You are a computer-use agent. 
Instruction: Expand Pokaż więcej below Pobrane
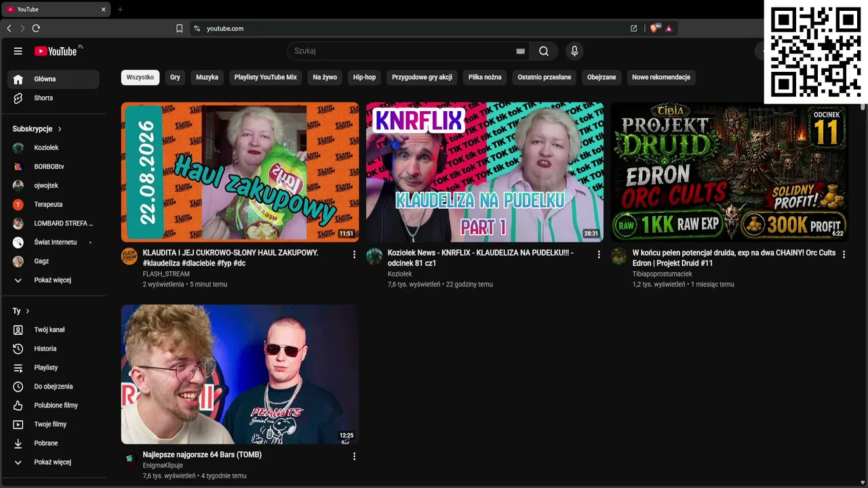(x=54, y=462)
